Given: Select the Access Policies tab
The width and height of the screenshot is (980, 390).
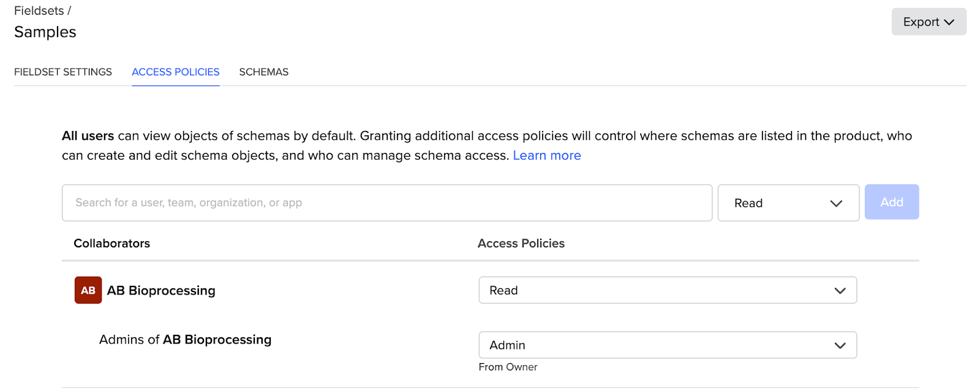Looking at the screenshot, I should pyautogui.click(x=175, y=72).
